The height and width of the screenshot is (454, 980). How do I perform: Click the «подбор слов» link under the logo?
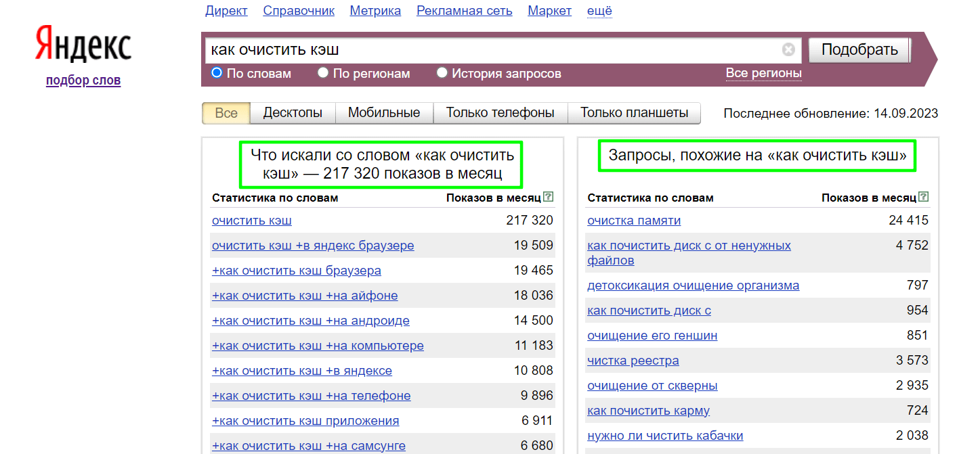tap(83, 81)
